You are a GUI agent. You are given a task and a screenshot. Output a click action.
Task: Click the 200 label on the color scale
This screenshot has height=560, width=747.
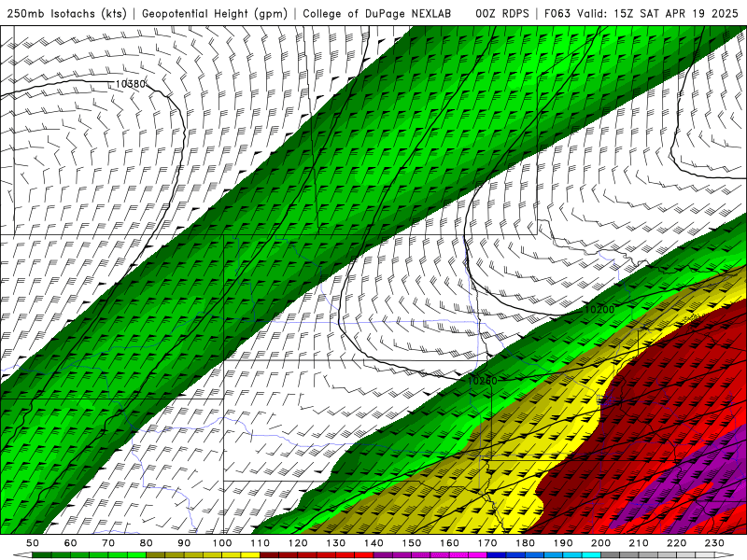(x=601, y=543)
